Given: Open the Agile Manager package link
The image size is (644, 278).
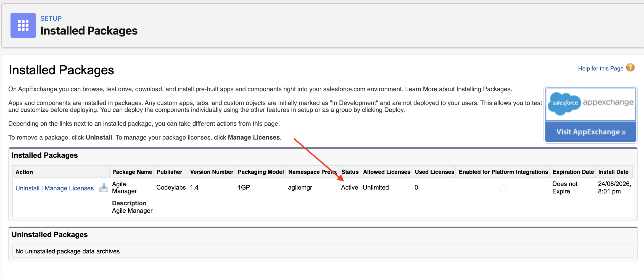Looking at the screenshot, I should [124, 188].
